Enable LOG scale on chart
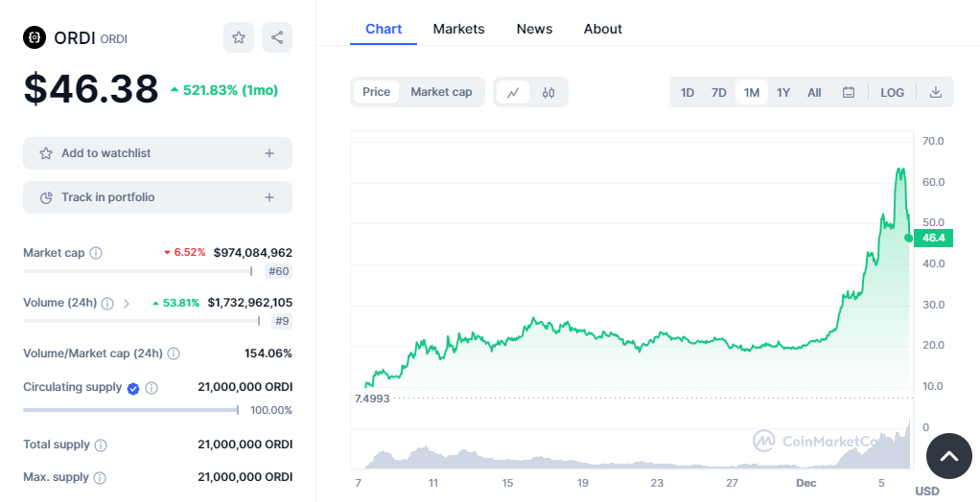The width and height of the screenshot is (980, 502). (892, 92)
